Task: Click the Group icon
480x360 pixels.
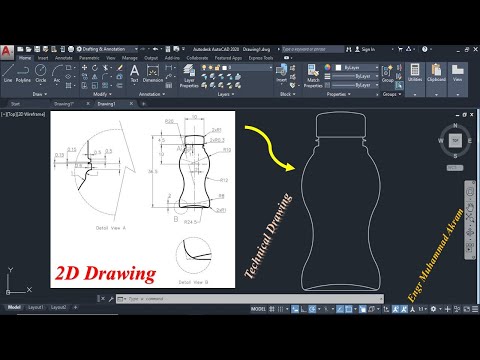Action: point(387,73)
